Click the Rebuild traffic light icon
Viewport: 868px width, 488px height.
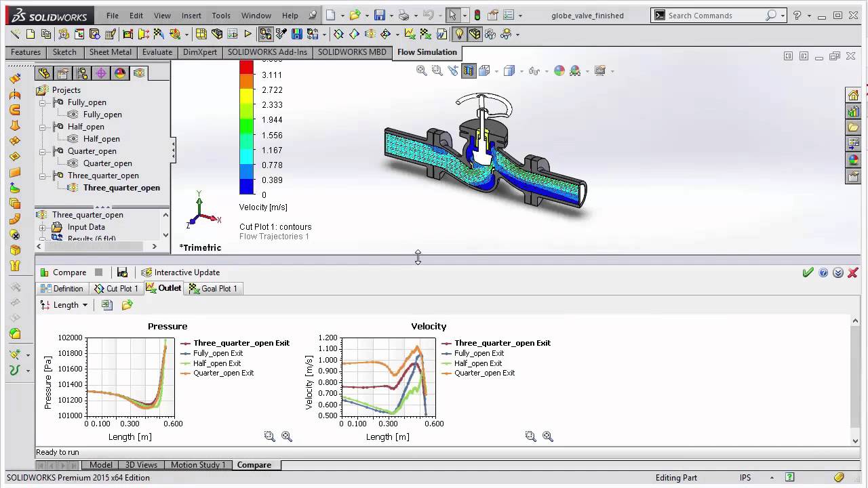[x=477, y=15]
